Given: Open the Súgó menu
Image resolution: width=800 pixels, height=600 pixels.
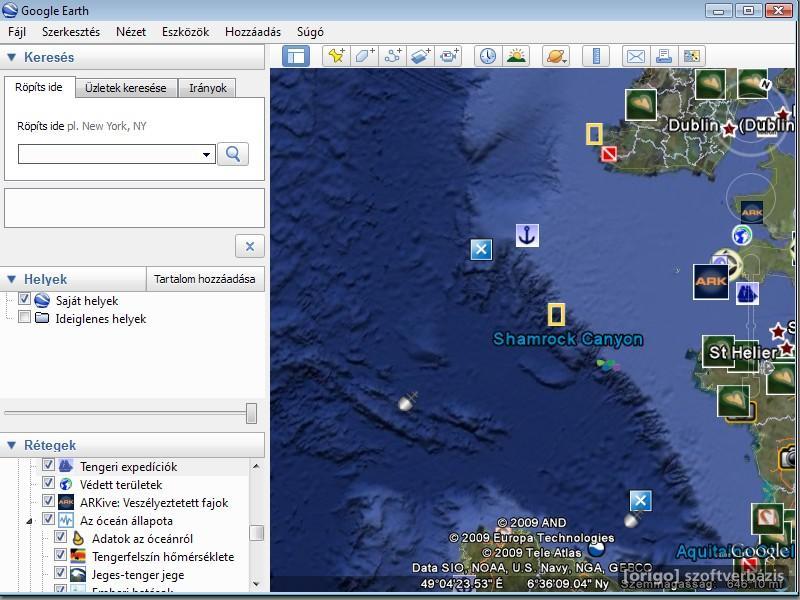Looking at the screenshot, I should pyautogui.click(x=310, y=32).
